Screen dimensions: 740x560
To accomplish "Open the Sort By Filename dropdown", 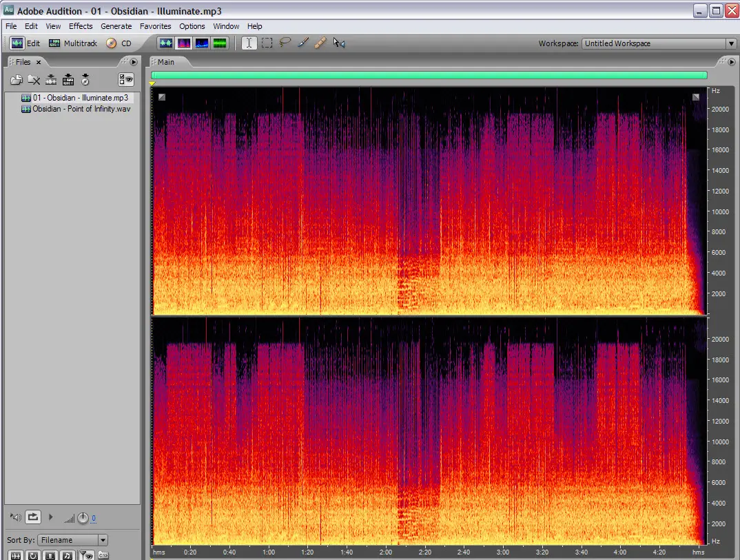I will click(103, 540).
